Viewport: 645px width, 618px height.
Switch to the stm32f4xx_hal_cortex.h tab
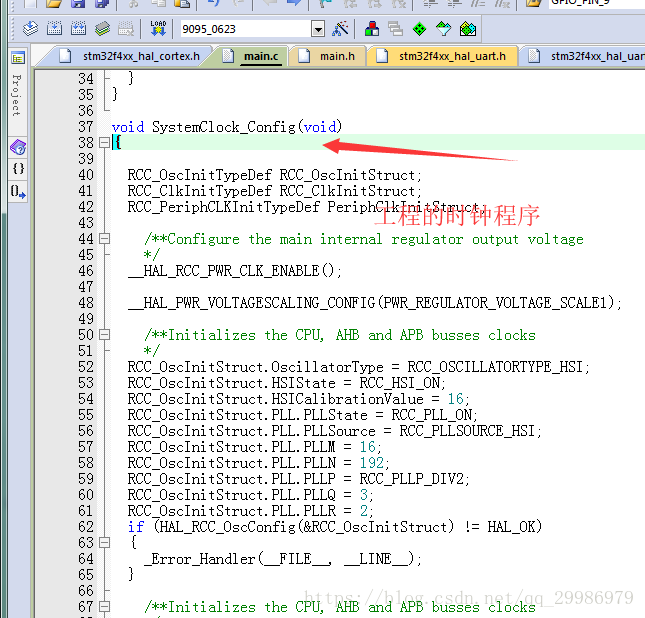click(x=131, y=56)
